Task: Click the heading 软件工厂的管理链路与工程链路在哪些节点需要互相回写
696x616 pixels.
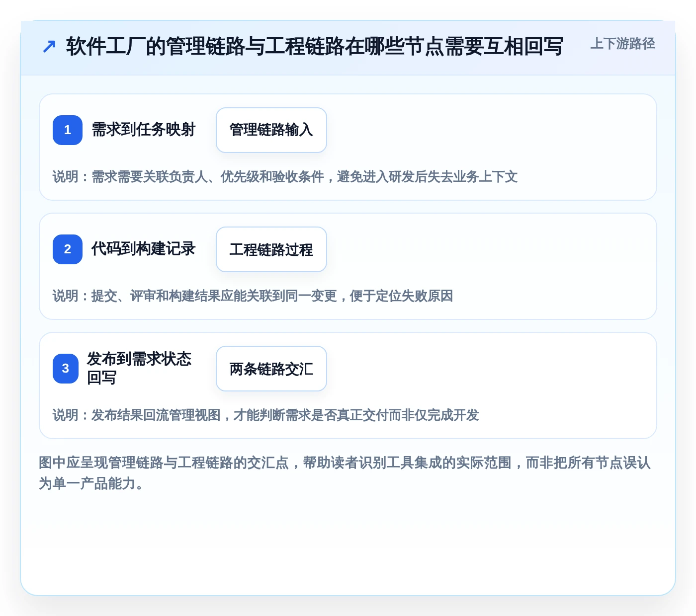Action: pos(314,47)
